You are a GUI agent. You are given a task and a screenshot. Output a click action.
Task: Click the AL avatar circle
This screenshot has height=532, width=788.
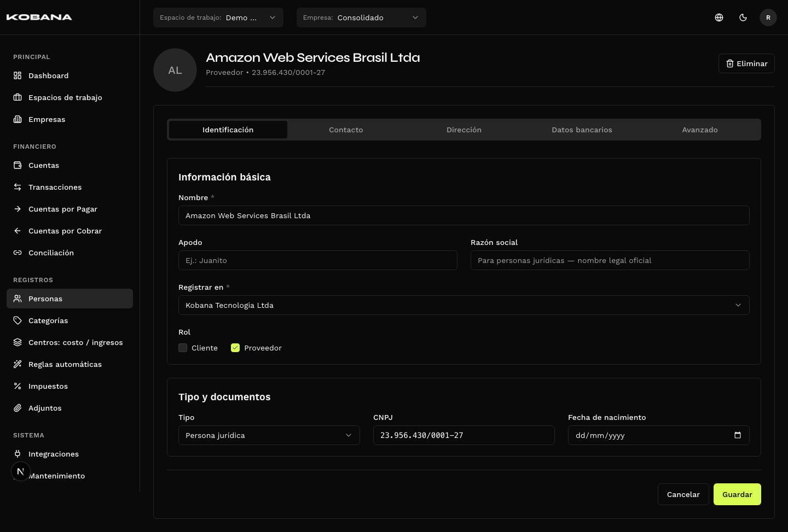coord(175,70)
